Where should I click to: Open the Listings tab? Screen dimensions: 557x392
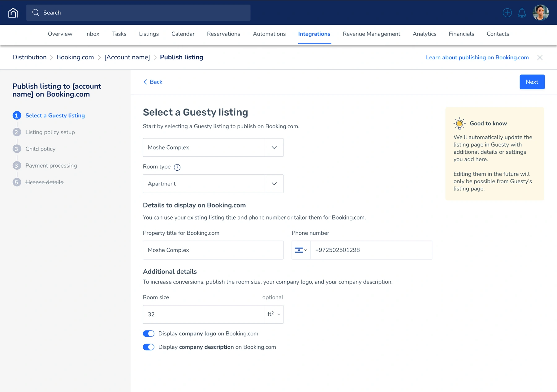click(149, 34)
